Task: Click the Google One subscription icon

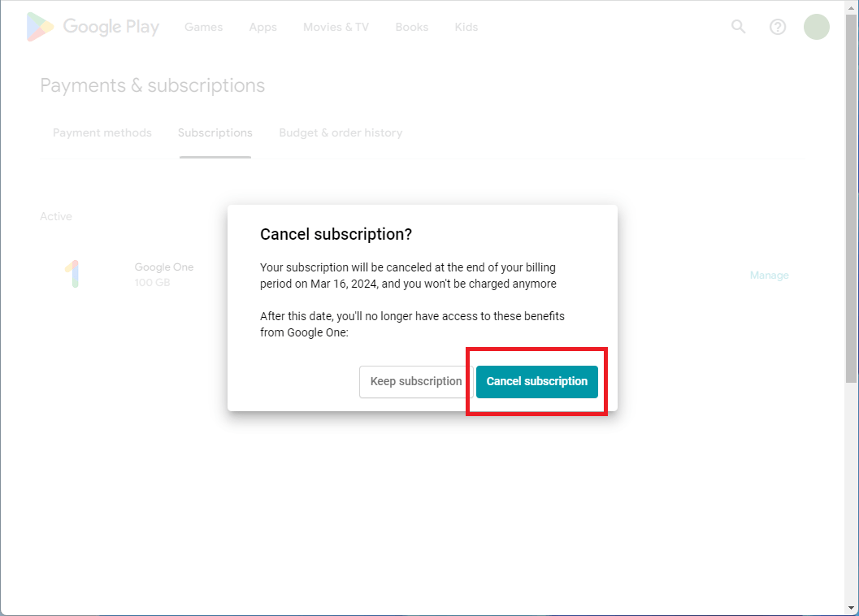Action: 75,275
